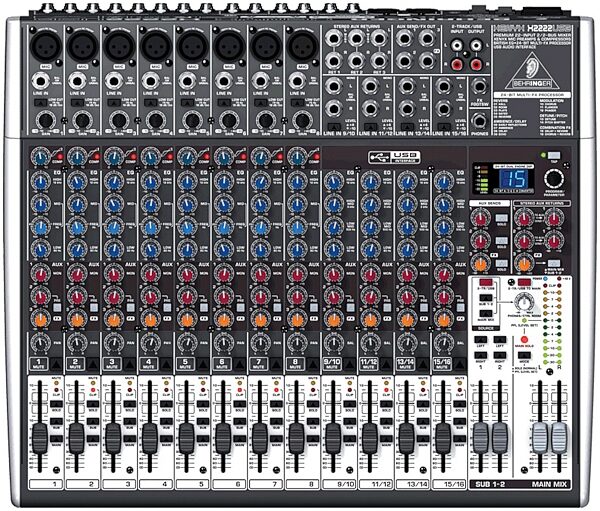Click the Behringer ear triangle logo

532,71
